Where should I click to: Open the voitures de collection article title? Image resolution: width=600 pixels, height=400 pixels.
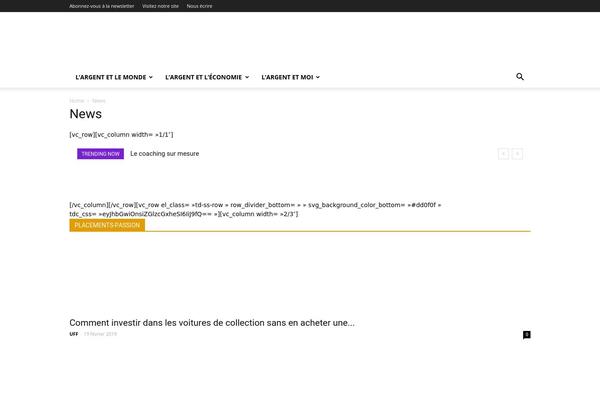pyautogui.click(x=212, y=322)
